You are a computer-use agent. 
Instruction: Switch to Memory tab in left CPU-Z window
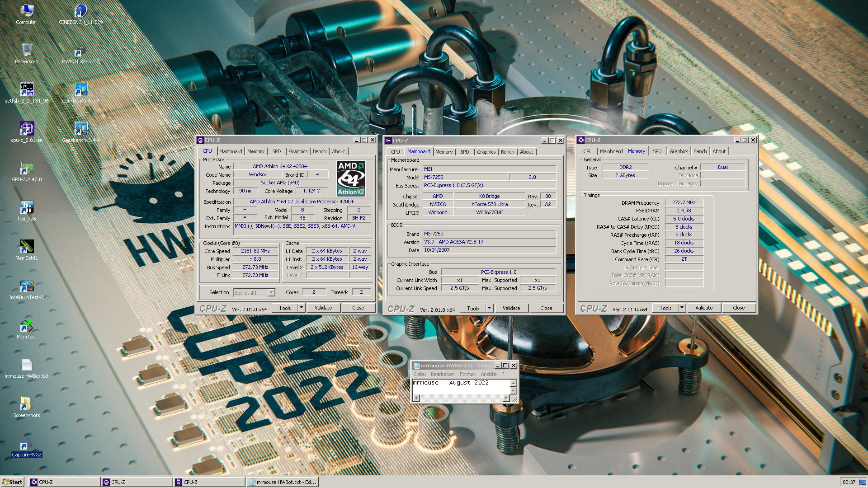256,151
